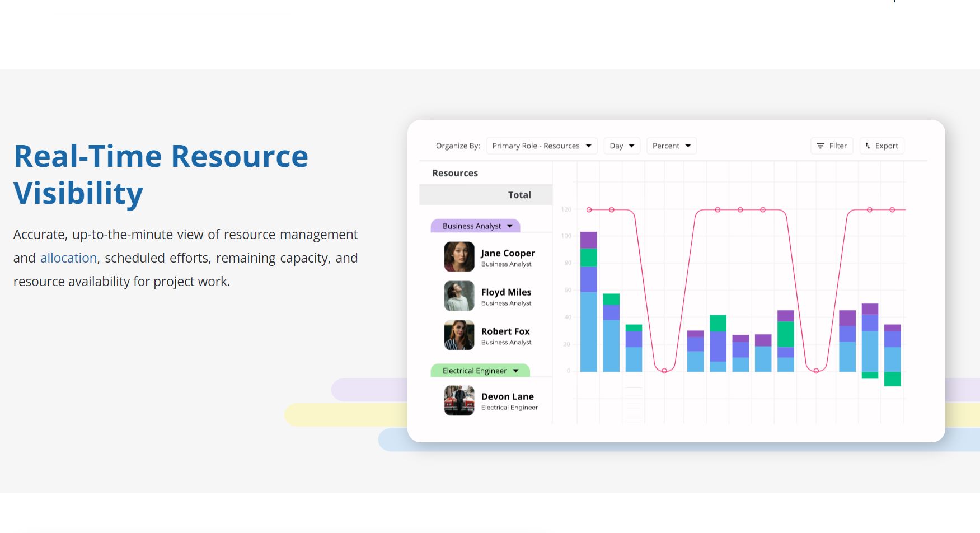Viewport: 980px width, 533px height.
Task: Select the Total column header
Action: click(519, 194)
